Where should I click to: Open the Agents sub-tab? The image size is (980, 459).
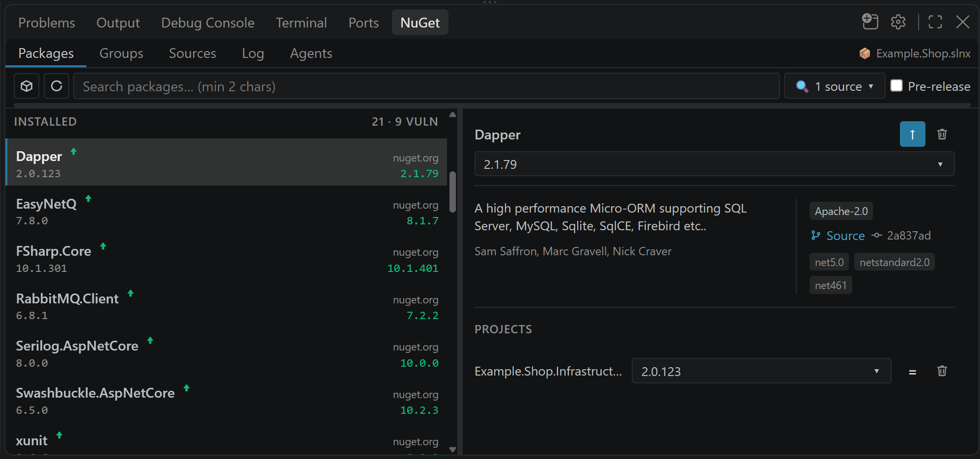[x=311, y=53]
